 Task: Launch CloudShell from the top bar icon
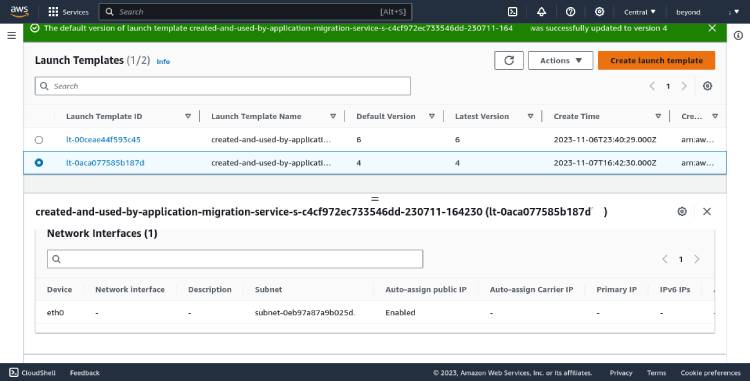512,12
